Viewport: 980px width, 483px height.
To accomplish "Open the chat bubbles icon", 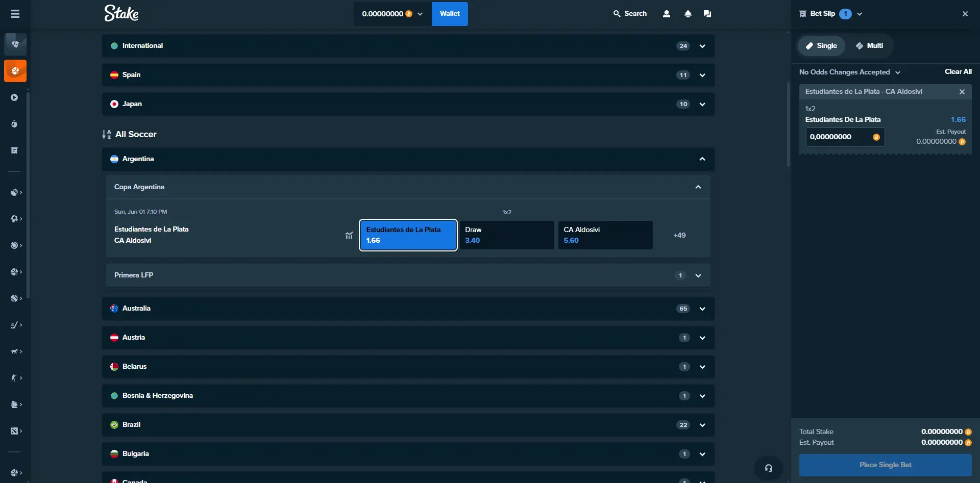I will [707, 14].
